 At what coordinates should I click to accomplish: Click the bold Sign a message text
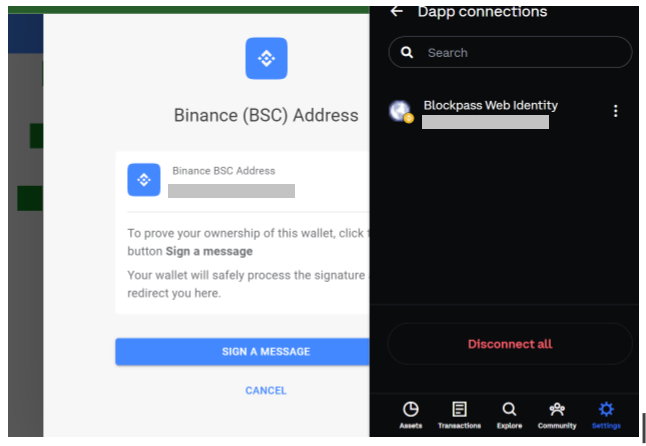(x=209, y=251)
